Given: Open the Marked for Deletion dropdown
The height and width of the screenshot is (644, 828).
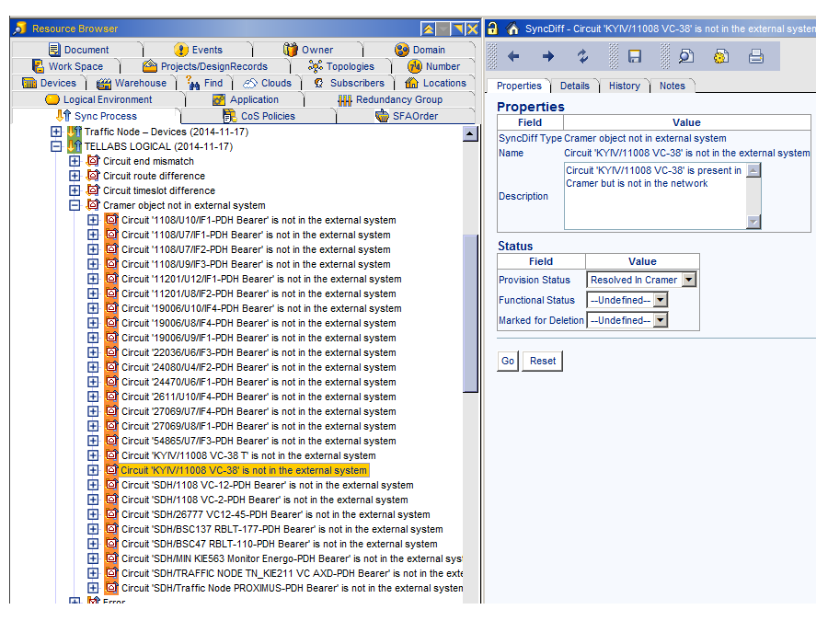Looking at the screenshot, I should 660,320.
